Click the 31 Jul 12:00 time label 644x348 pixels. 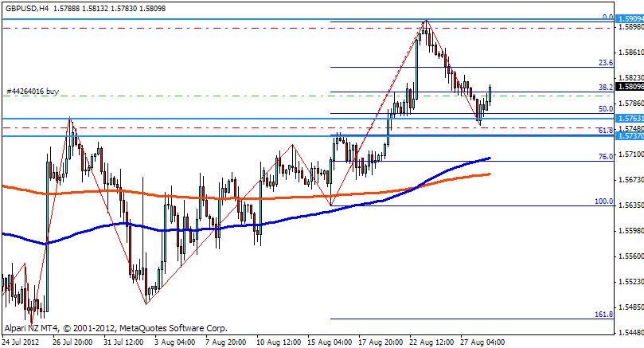(123, 342)
